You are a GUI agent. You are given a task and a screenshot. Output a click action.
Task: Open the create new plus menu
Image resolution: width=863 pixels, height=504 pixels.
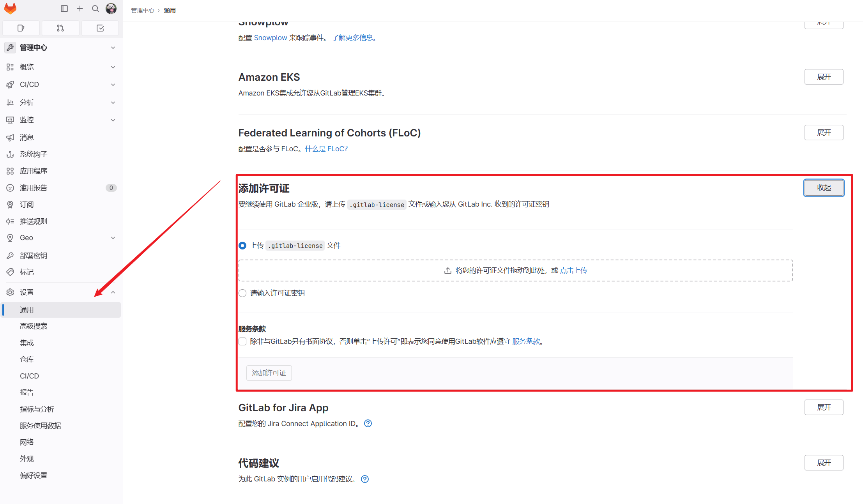click(x=80, y=9)
